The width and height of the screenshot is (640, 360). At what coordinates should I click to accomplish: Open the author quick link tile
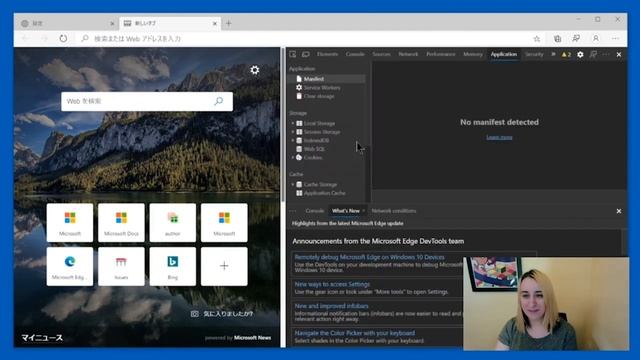pyautogui.click(x=173, y=222)
